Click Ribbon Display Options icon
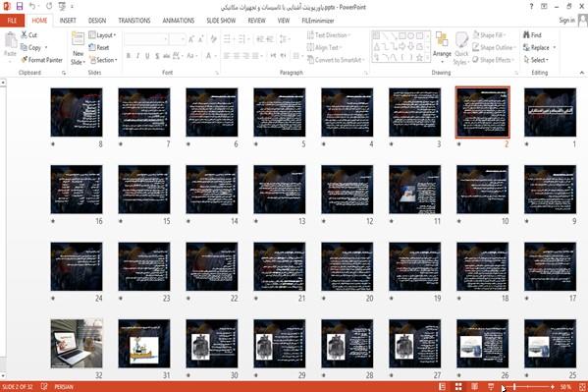 pyautogui.click(x=544, y=6)
